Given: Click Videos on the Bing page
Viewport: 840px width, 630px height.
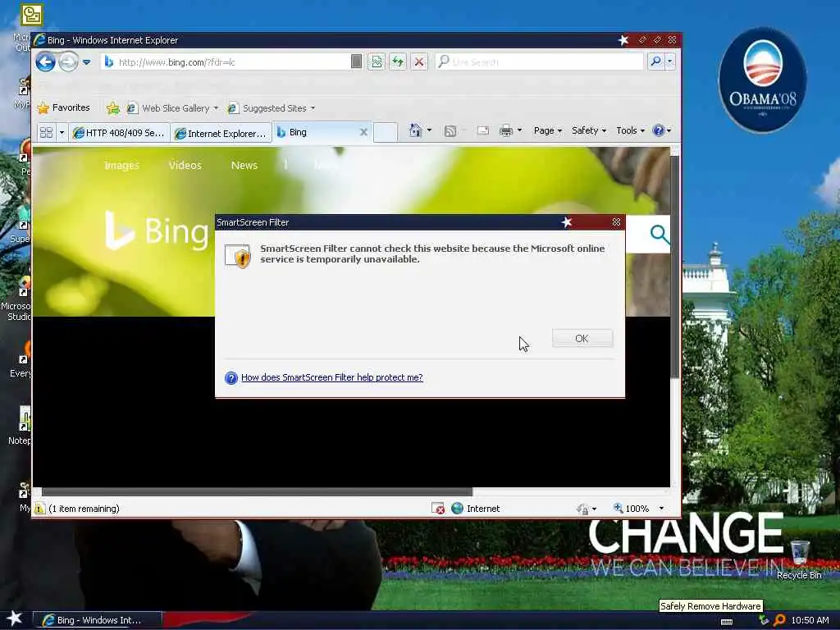Looking at the screenshot, I should click(x=185, y=166).
